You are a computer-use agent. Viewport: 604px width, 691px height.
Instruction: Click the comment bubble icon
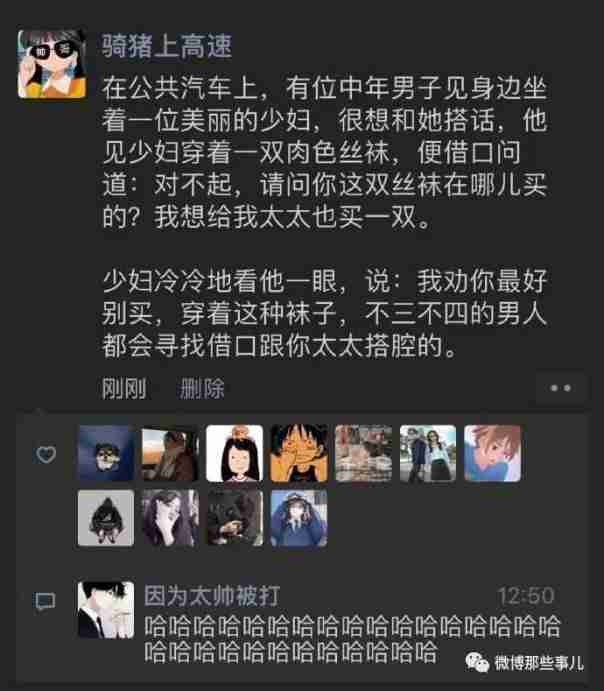(45, 601)
